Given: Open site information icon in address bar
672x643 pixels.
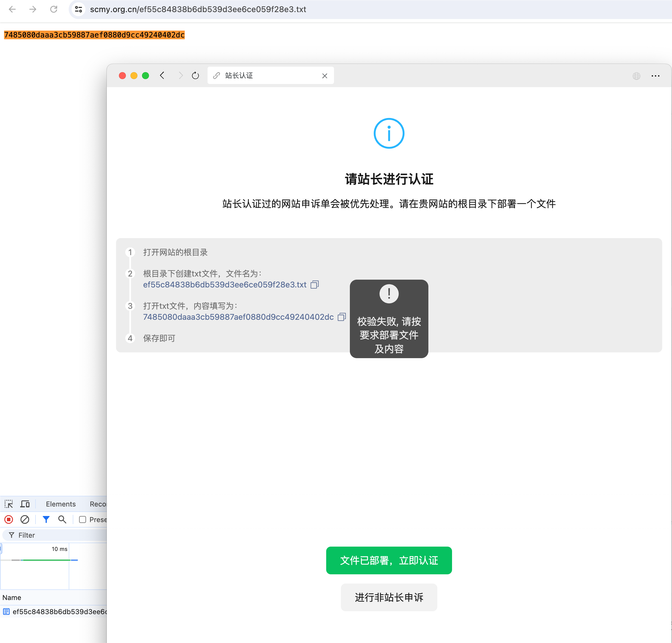Looking at the screenshot, I should 79,9.
